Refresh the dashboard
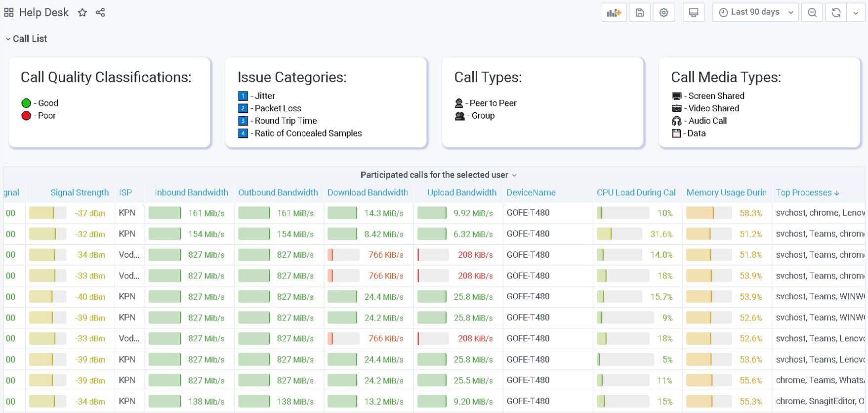Image resolution: width=868 pixels, height=413 pixels. [x=836, y=13]
